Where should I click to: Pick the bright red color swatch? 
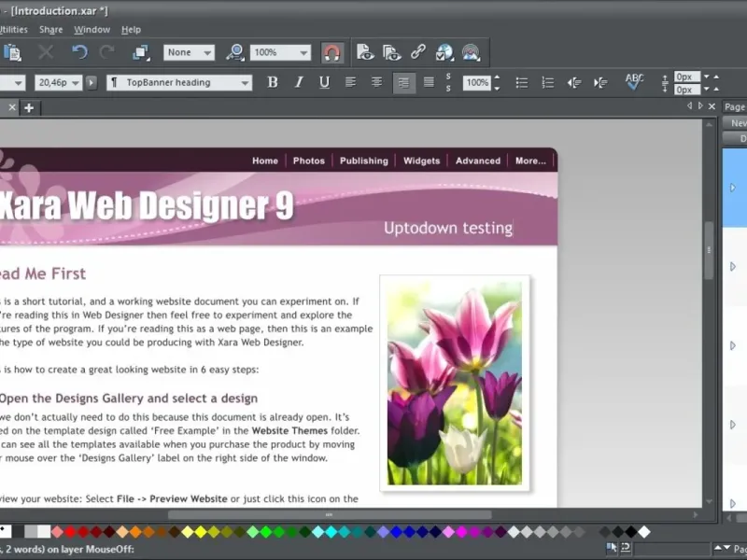(x=70, y=532)
